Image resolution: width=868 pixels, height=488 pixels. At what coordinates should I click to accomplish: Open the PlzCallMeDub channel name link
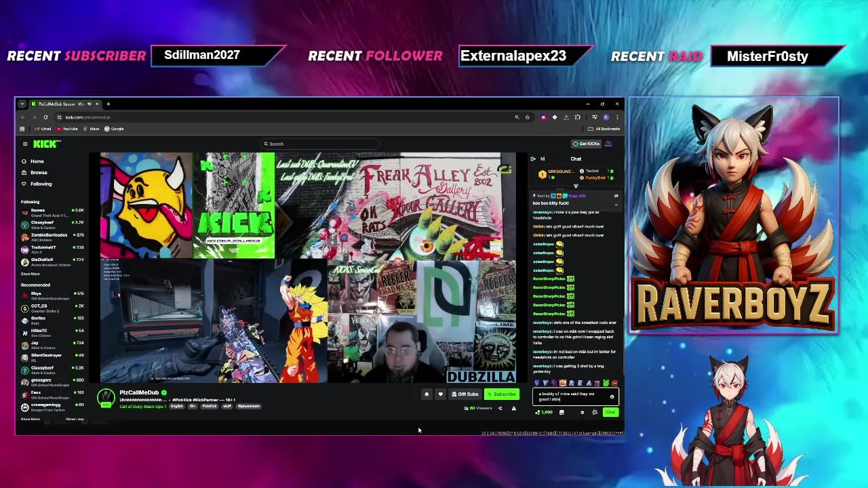139,392
